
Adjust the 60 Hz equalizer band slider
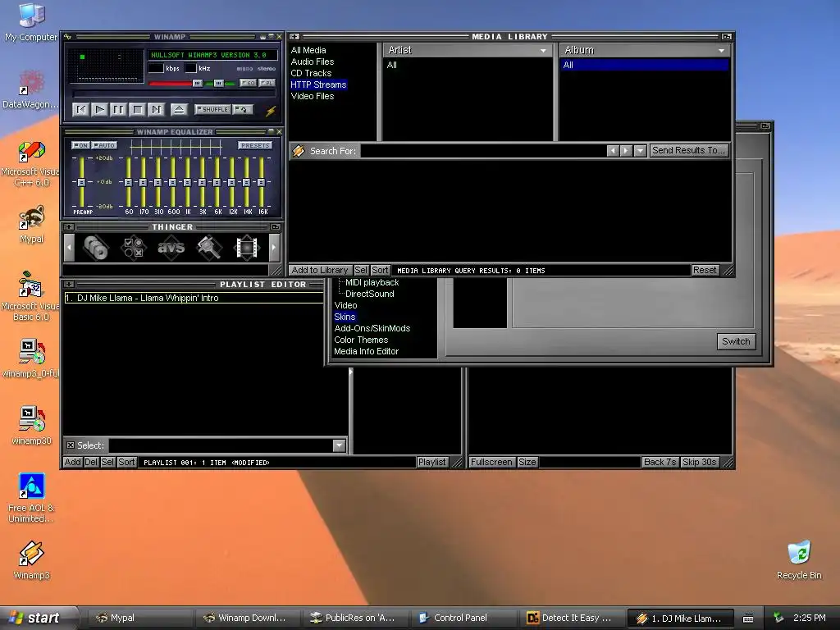[129, 182]
